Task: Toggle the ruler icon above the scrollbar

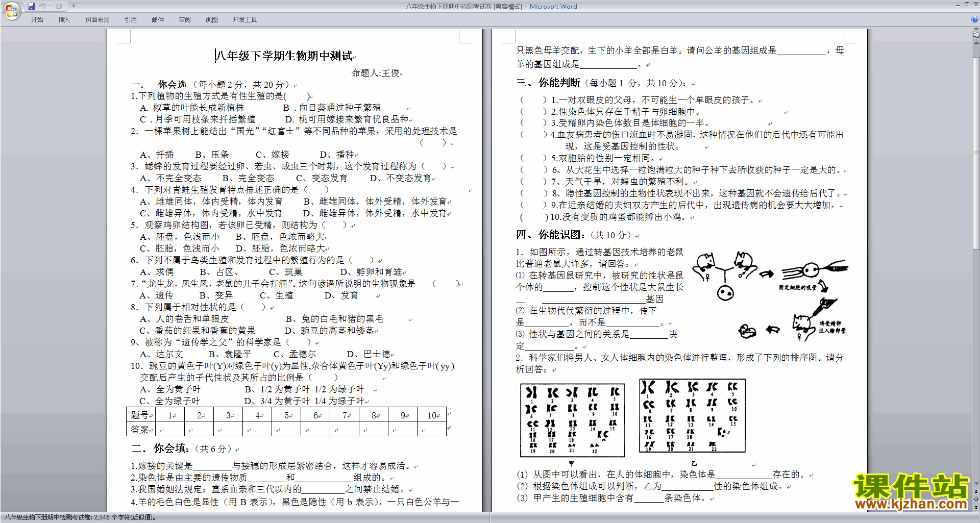Action: click(x=976, y=35)
